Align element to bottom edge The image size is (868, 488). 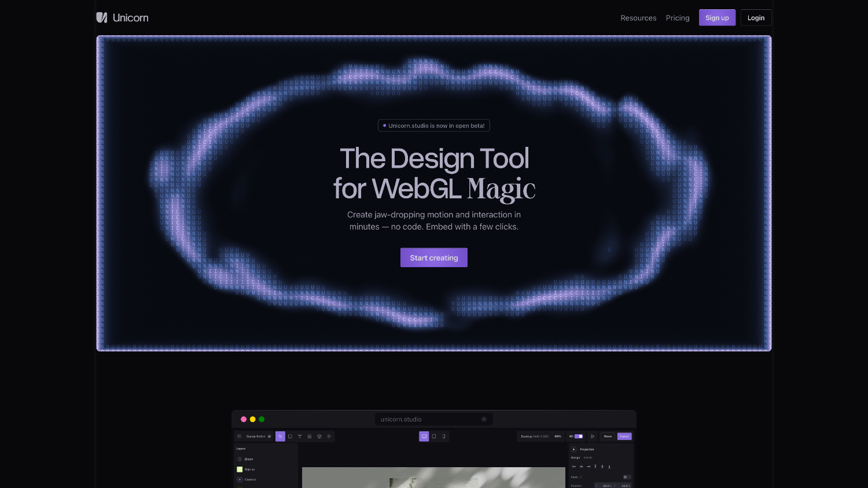tap(609, 467)
